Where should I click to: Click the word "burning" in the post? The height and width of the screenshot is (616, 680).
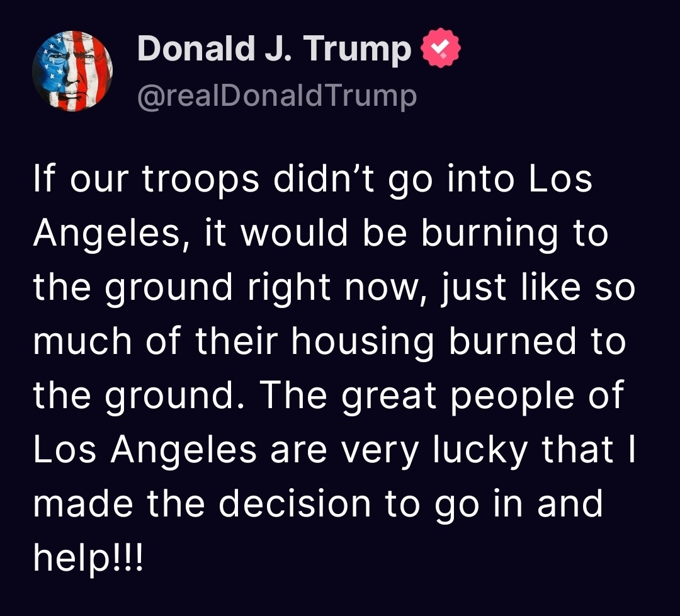[x=490, y=234]
